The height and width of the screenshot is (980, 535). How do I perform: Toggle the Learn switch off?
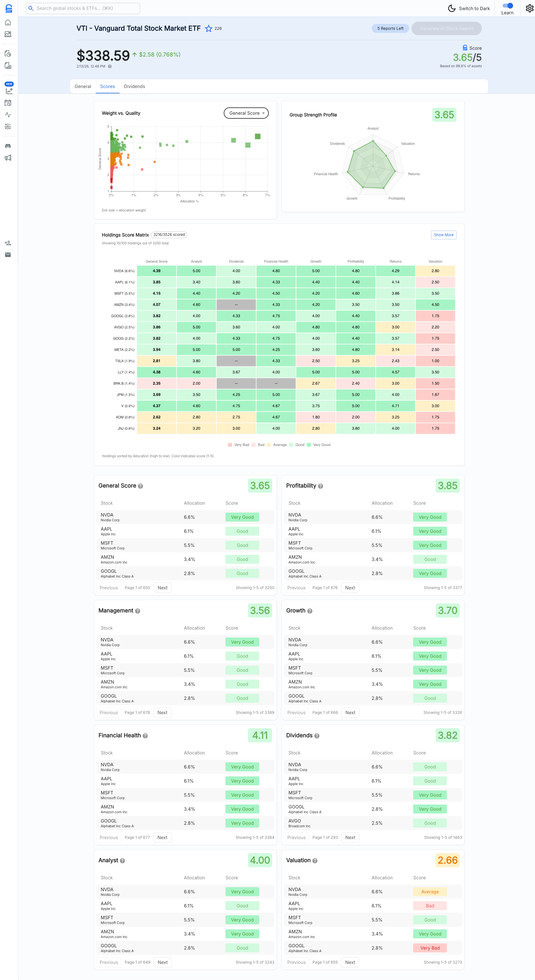507,6
